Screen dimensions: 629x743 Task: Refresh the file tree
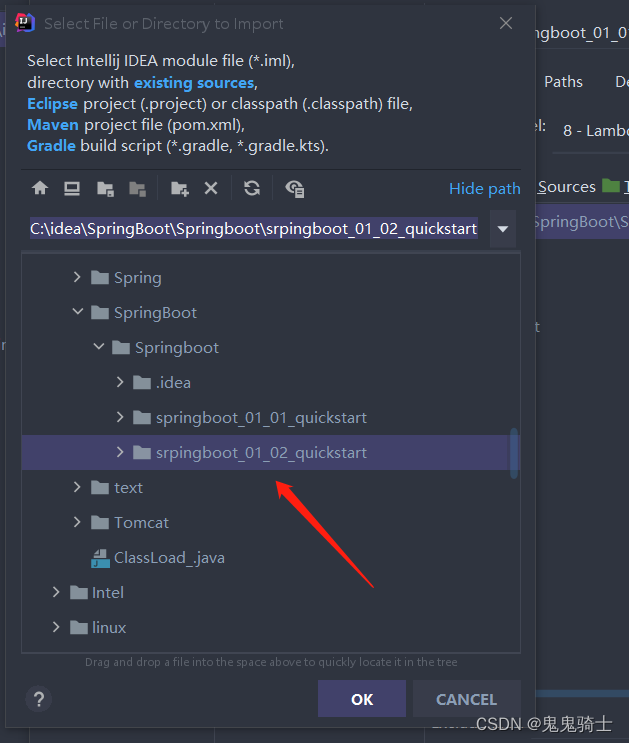[252, 188]
